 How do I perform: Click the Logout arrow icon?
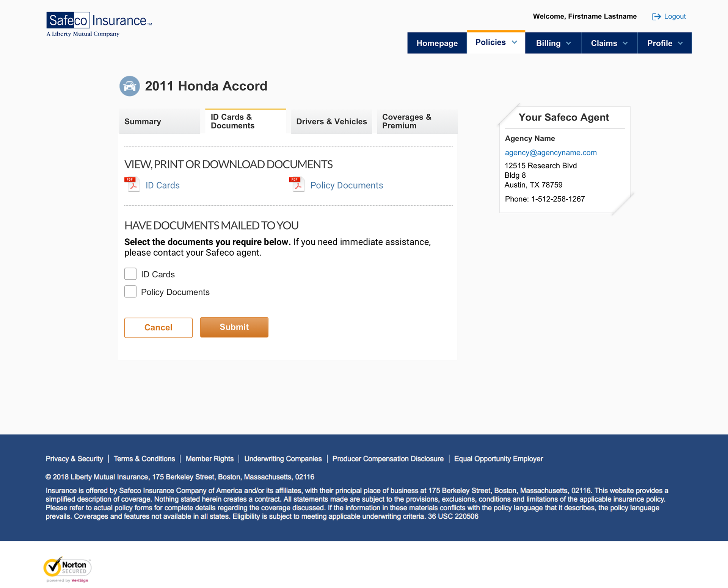click(656, 17)
